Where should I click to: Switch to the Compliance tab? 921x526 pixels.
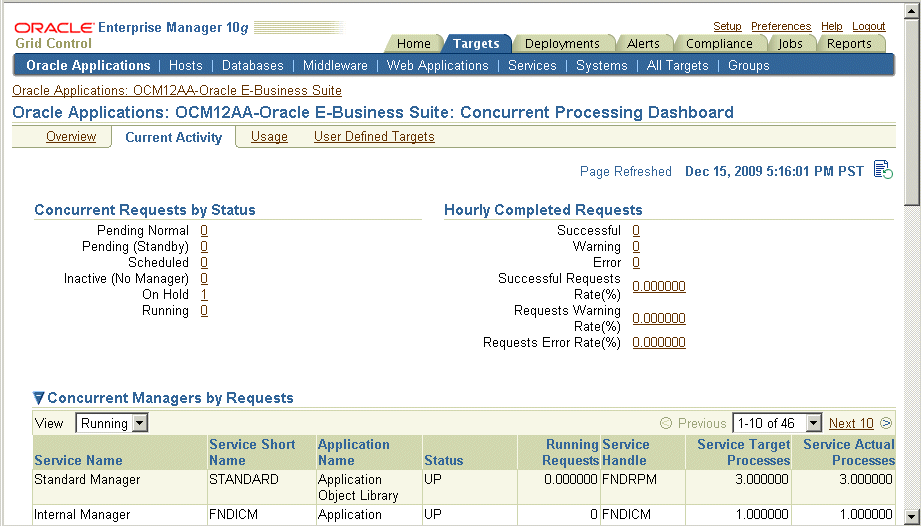click(x=719, y=43)
